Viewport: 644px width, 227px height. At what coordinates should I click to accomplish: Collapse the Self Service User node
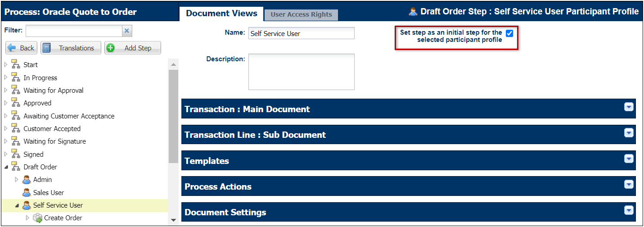[17, 205]
